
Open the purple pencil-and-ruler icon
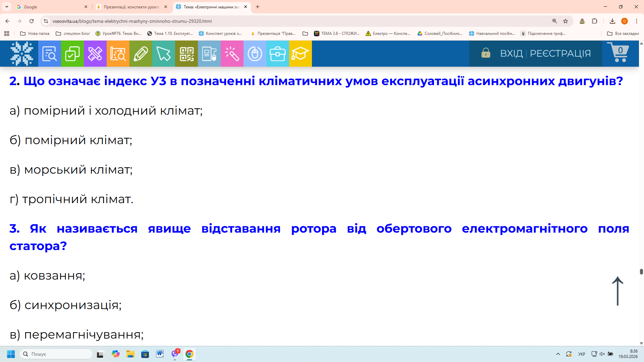95,54
